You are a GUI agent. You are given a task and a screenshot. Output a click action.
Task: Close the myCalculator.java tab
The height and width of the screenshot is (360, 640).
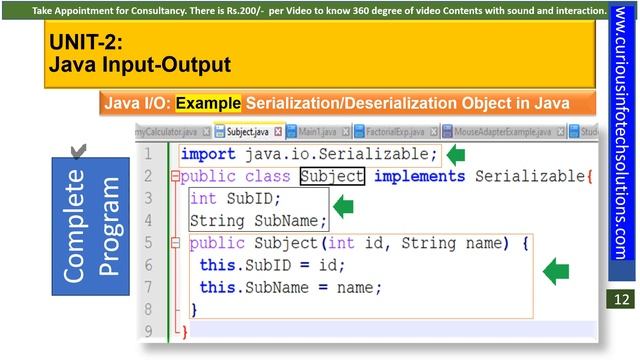pos(207,132)
